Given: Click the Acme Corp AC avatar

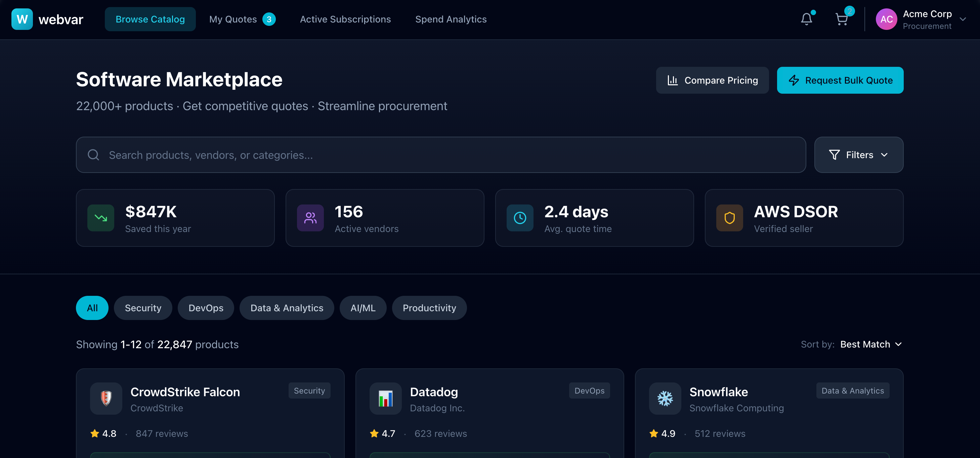Looking at the screenshot, I should [x=886, y=19].
